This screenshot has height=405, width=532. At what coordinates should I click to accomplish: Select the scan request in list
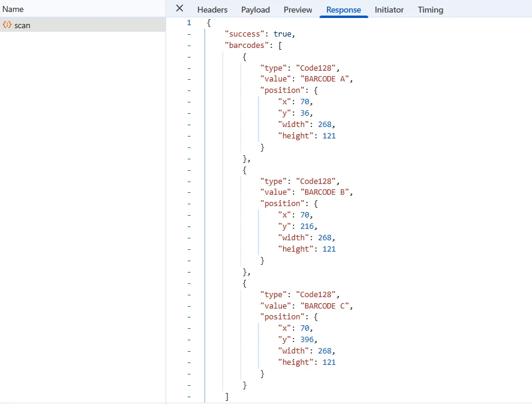click(22, 25)
